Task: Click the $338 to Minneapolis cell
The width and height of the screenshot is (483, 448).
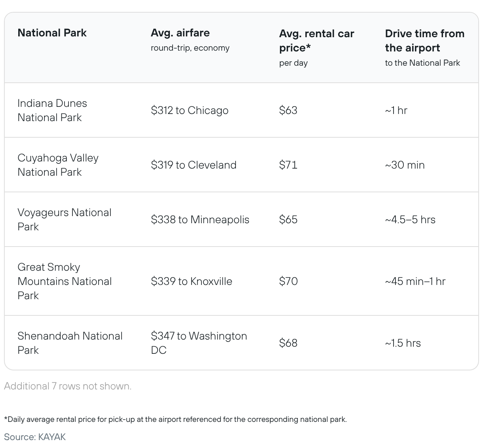Action: tap(200, 220)
